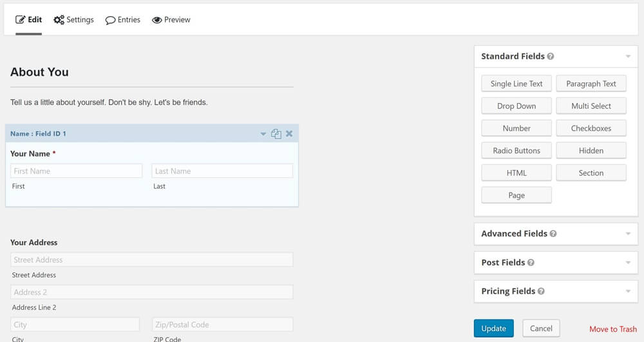
Task: Click the First Name input field
Action: pos(76,171)
